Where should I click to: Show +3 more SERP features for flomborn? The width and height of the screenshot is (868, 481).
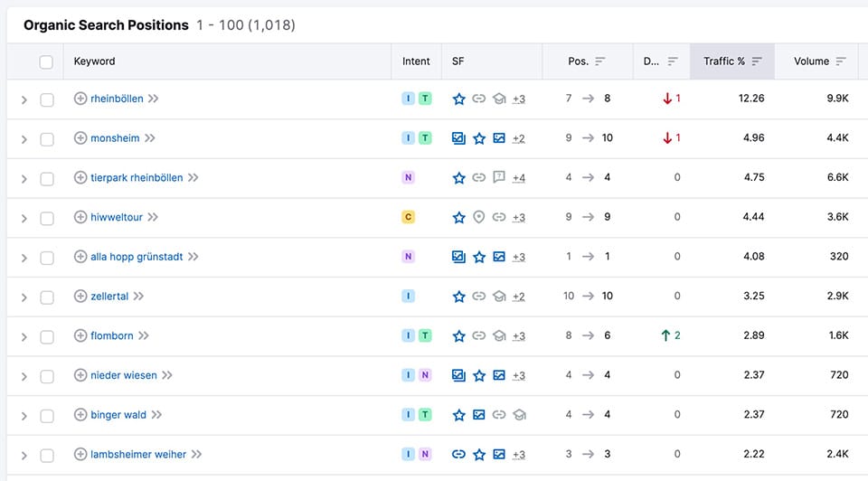pyautogui.click(x=519, y=336)
